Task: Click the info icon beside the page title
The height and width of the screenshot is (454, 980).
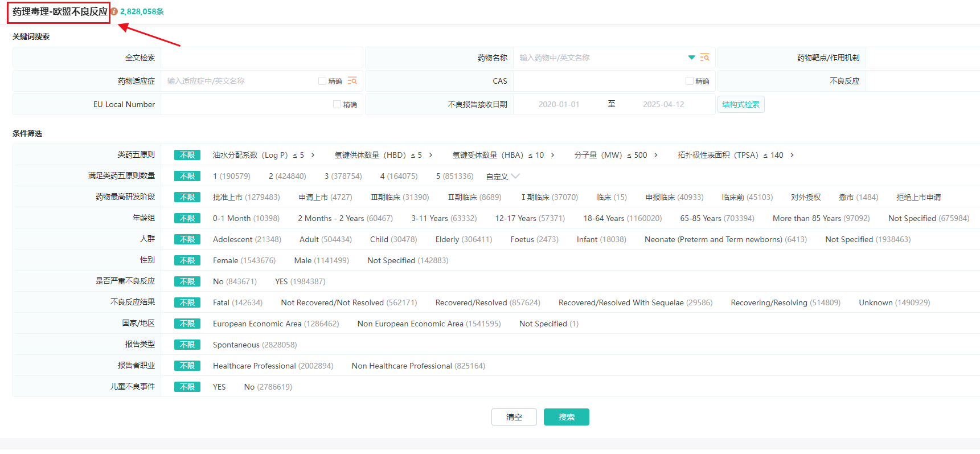Action: tap(114, 11)
